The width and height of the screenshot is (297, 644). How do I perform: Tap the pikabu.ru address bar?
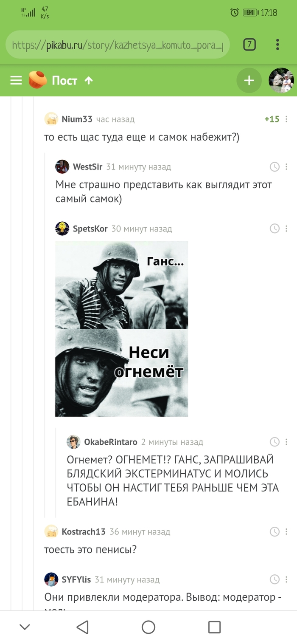118,45
